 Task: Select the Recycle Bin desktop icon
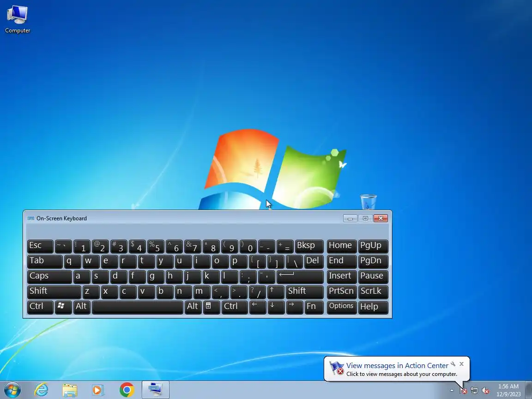click(368, 201)
